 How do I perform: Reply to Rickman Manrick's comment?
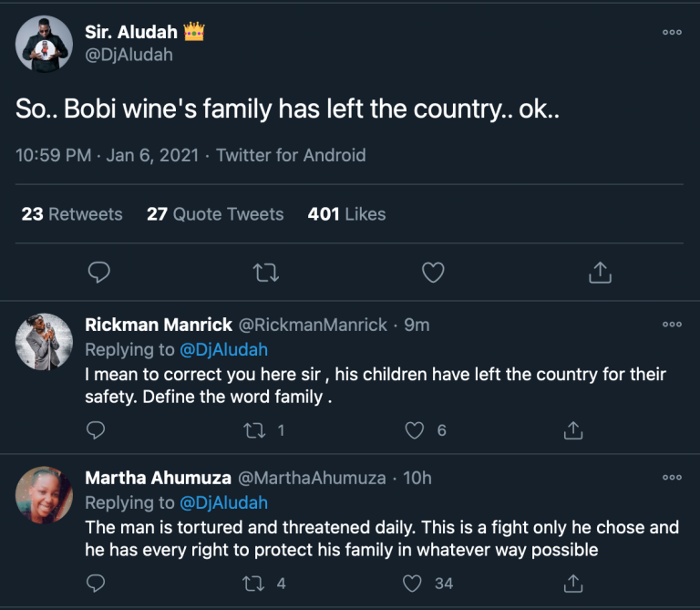click(97, 429)
